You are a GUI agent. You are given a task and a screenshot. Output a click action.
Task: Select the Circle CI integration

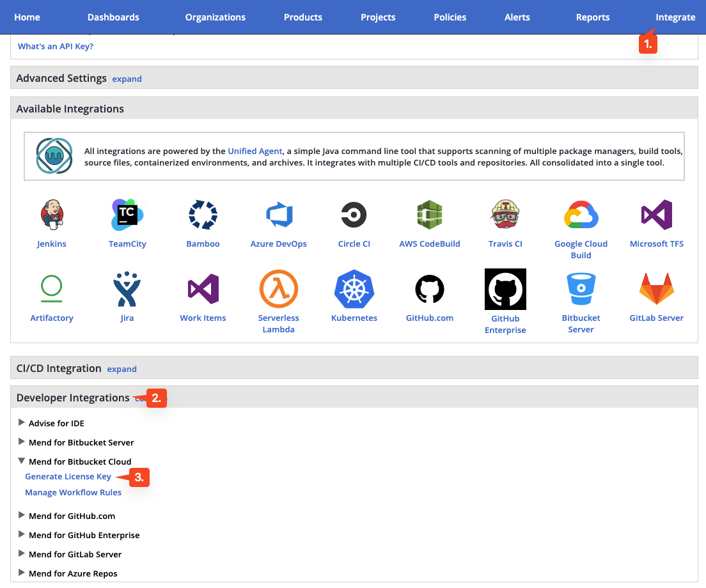354,215
